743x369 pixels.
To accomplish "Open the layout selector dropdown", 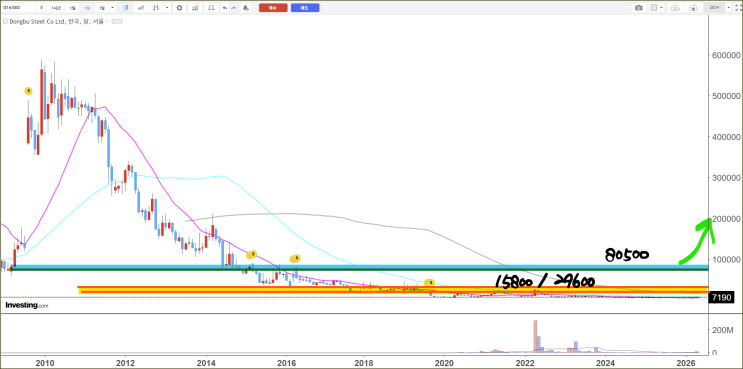I will [657, 8].
